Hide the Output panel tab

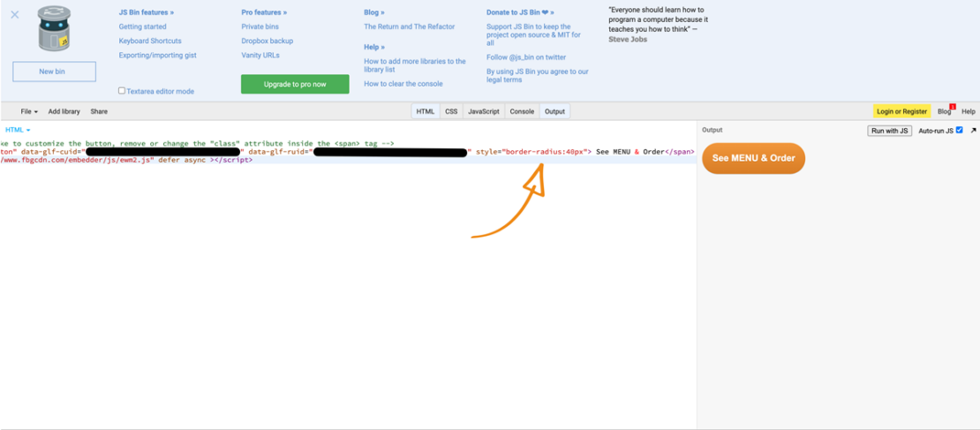coord(554,111)
